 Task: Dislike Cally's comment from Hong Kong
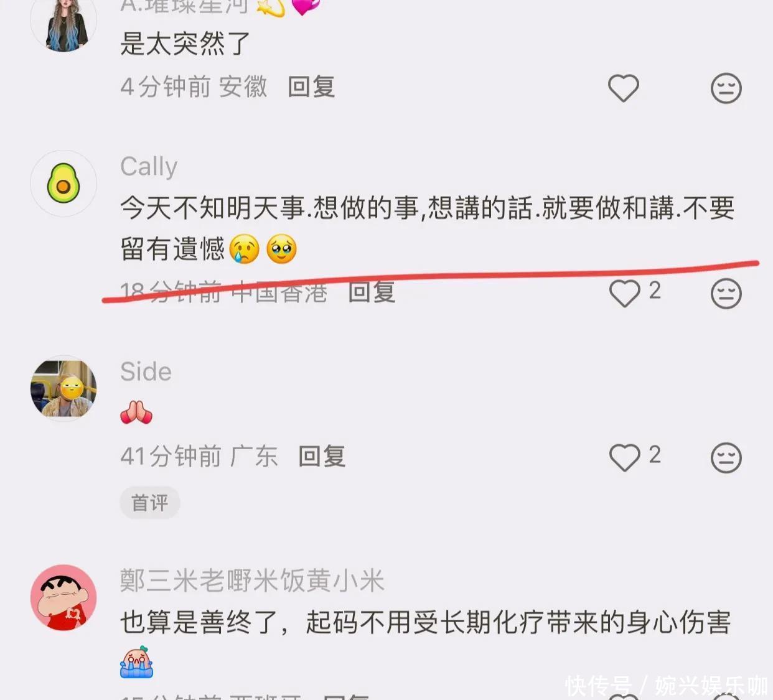pos(726,293)
